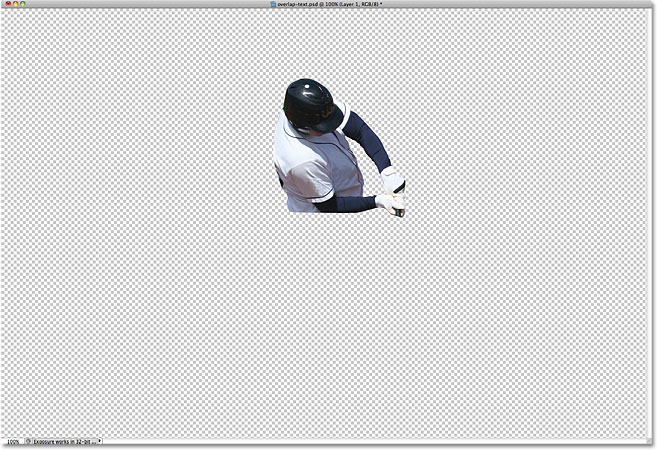The image size is (657, 450).
Task: Zoom the window with the green button
Action: coord(23,4)
